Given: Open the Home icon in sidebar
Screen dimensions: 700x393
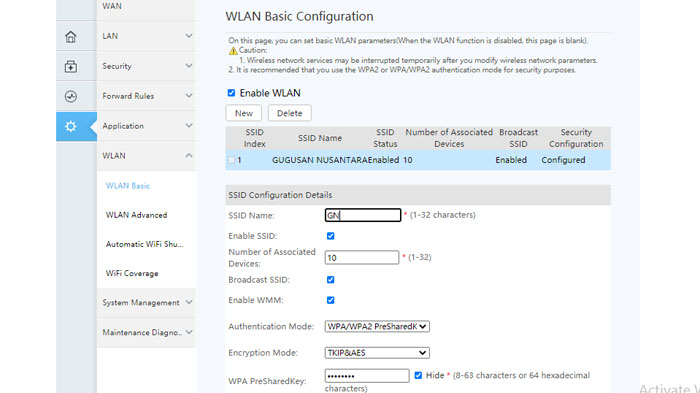Looking at the screenshot, I should click(71, 37).
